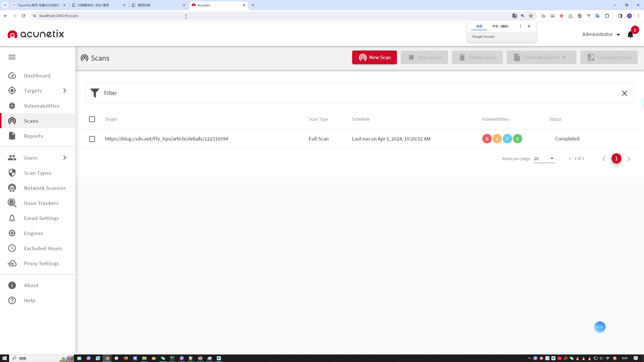This screenshot has width=644, height=362.
Task: Click the Delete Scans button
Action: [477, 57]
